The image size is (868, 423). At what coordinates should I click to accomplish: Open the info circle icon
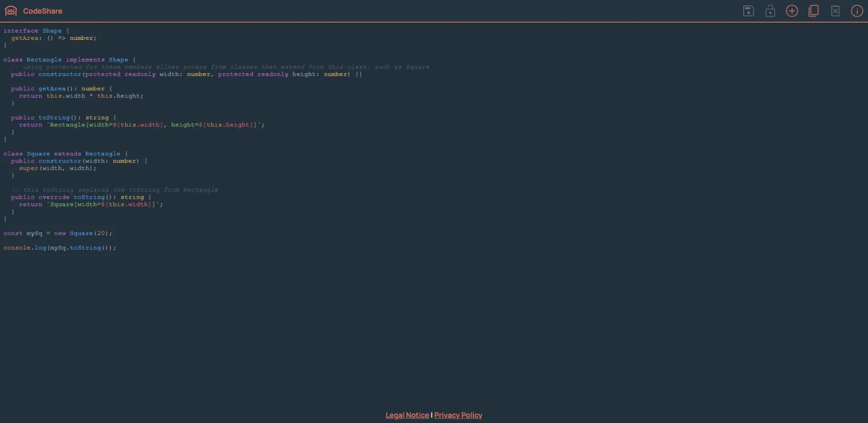click(x=857, y=11)
